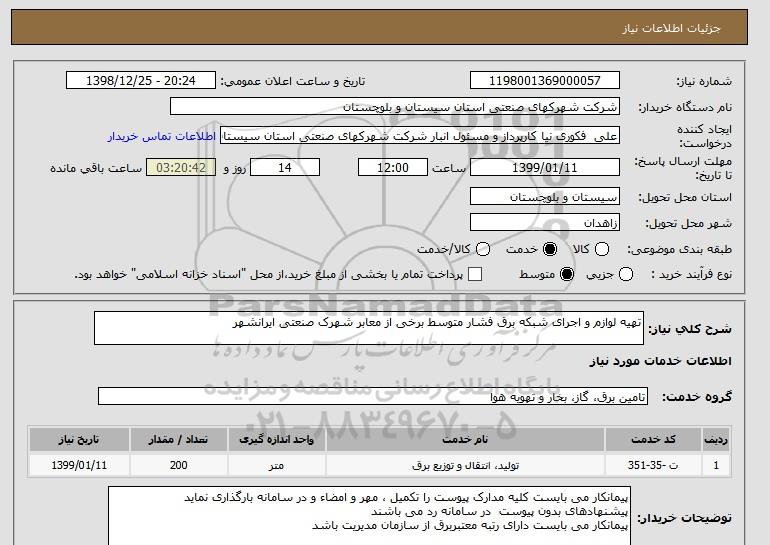This screenshot has height=545, width=770.
Task: Click the delivery province field سیستان و بلوچستان
Action: pyautogui.click(x=545, y=196)
